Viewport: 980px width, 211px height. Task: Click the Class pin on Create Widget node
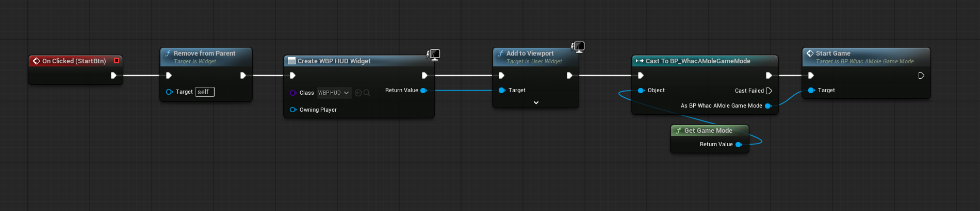293,93
